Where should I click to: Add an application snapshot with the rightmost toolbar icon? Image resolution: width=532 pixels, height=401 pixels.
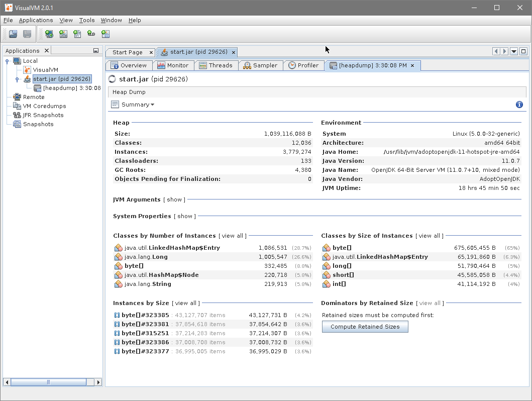pos(105,34)
